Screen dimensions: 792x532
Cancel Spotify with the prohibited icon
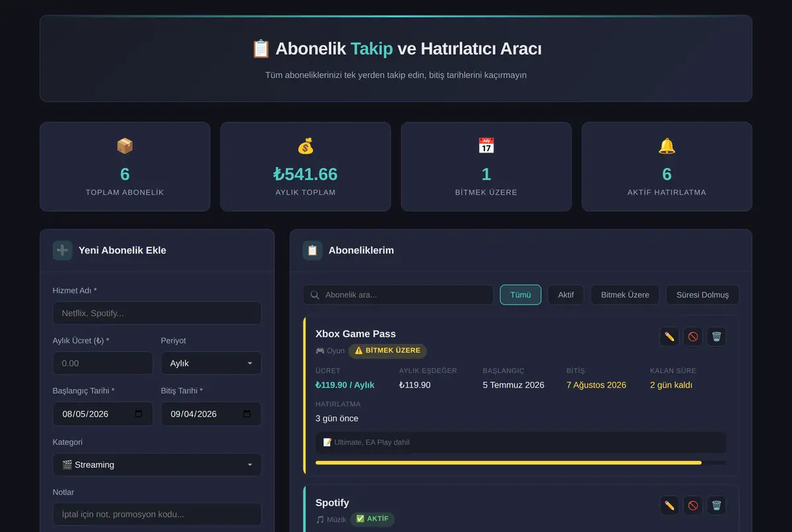693,506
